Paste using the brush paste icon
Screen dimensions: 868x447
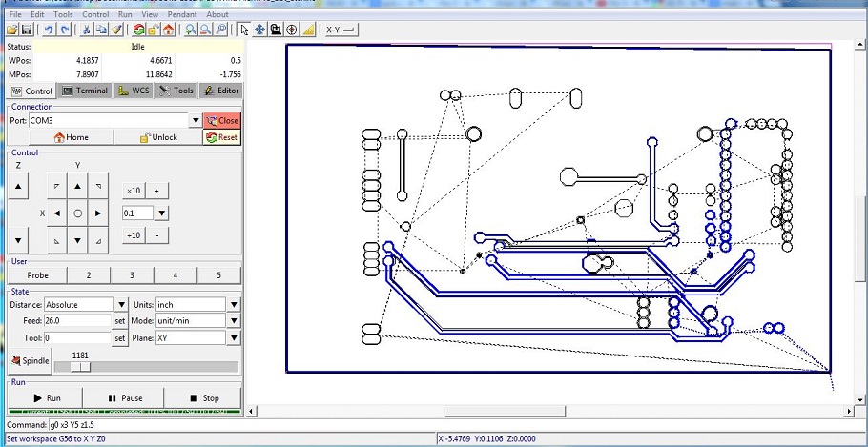(116, 30)
